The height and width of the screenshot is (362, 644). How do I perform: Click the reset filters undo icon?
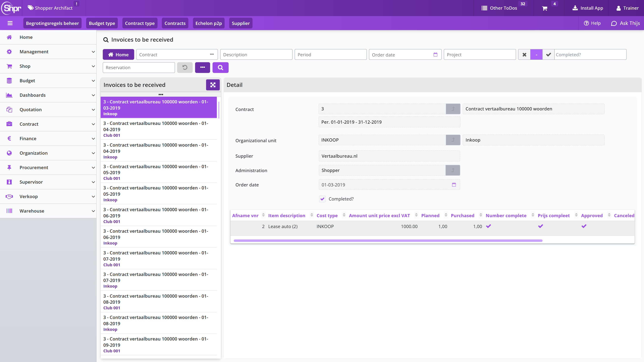185,67
